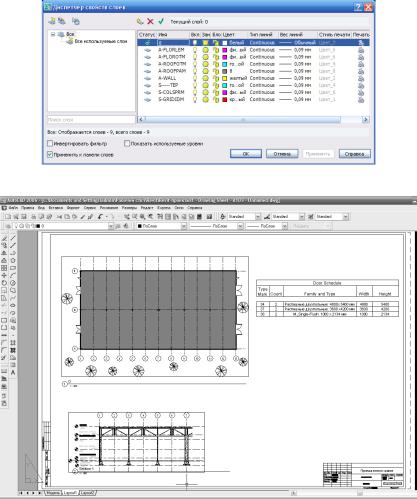The width and height of the screenshot is (417, 499).
Task: Select the Mirror tool
Action: click(4, 253)
